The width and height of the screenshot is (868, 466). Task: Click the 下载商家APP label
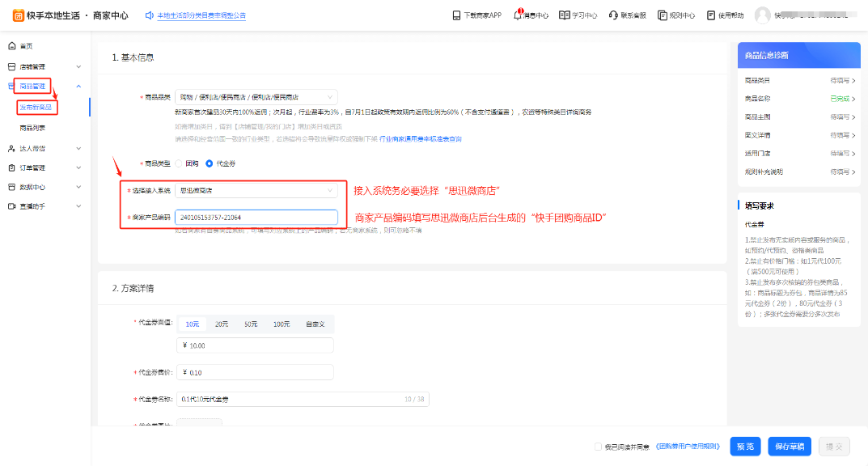(483, 15)
